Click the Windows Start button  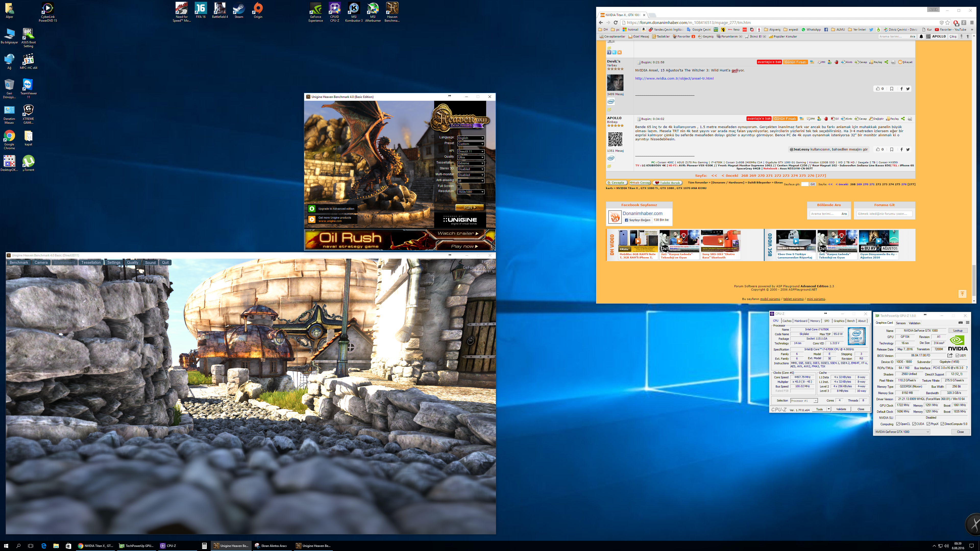tap(6, 546)
